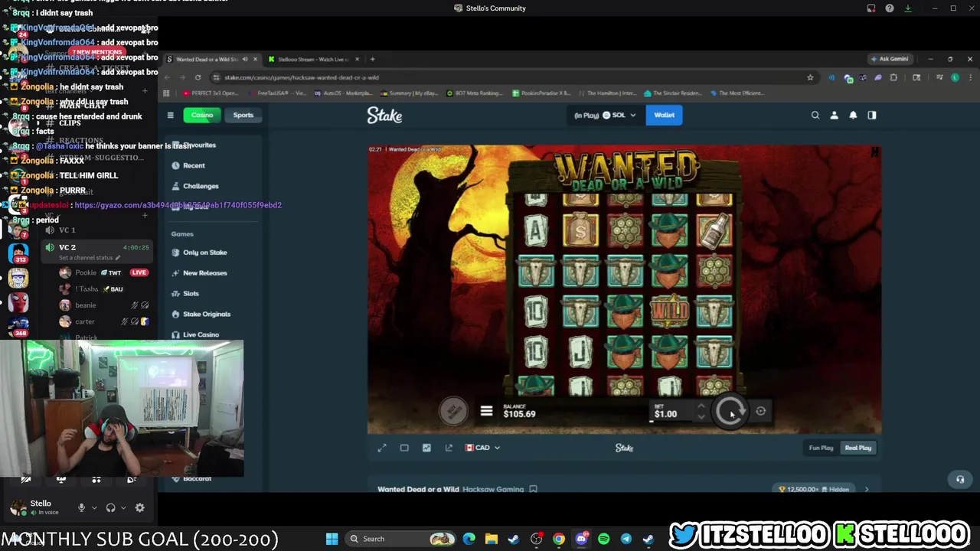Open the slot game hamburger menu
The width and height of the screenshot is (980, 551).
click(486, 412)
